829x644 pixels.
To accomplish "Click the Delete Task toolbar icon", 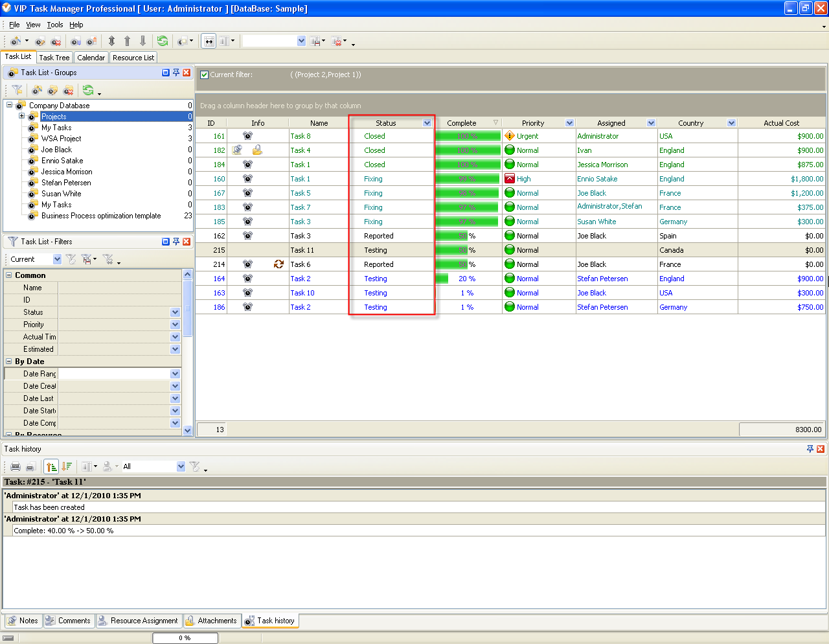I will point(56,41).
